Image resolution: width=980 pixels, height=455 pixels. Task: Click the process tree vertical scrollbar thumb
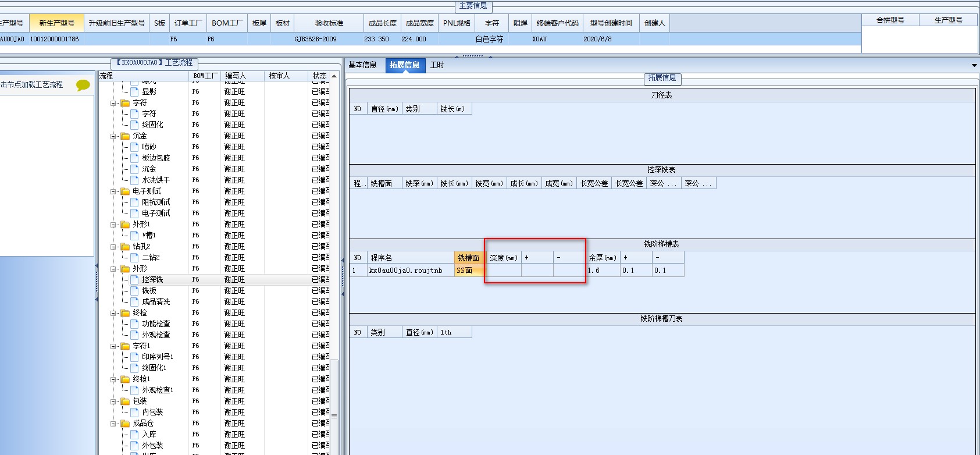334,415
